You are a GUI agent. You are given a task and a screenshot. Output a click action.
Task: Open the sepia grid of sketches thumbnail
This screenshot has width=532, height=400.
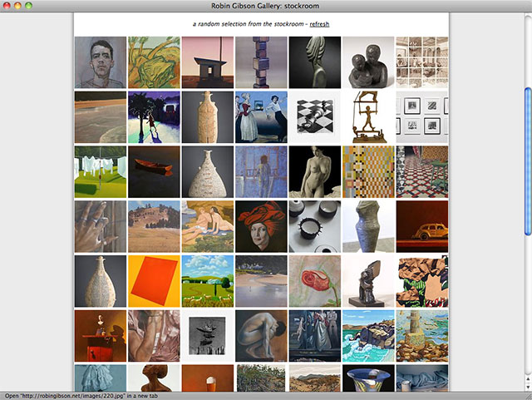(x=422, y=62)
